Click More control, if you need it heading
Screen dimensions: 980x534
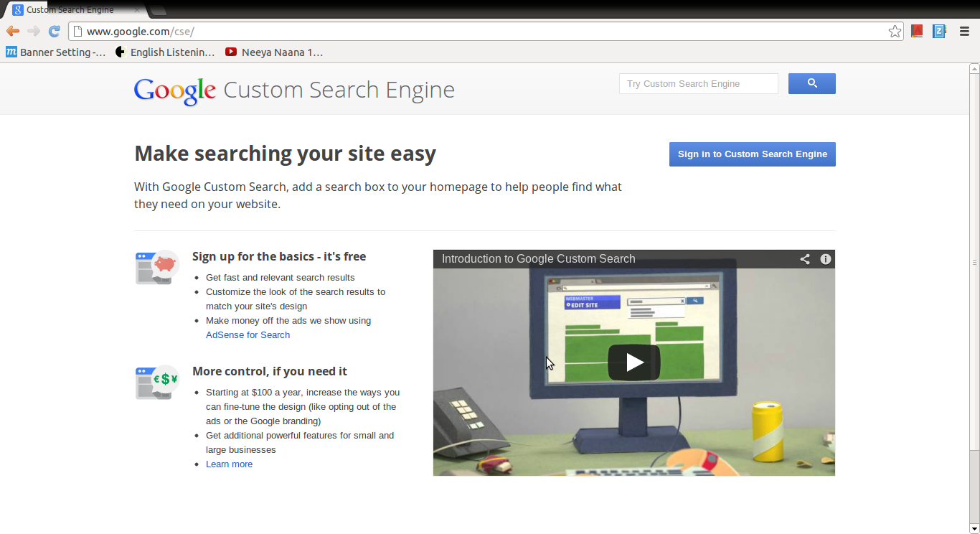270,371
